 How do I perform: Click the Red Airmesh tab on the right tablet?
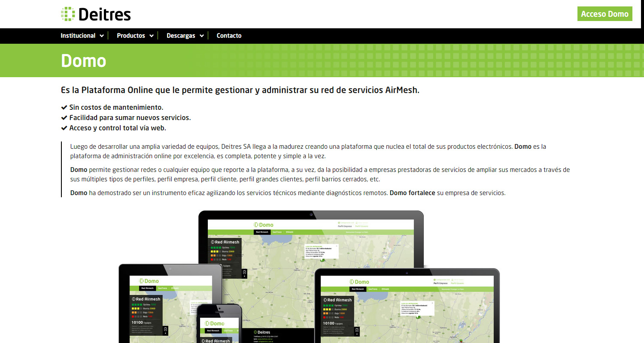(x=358, y=289)
